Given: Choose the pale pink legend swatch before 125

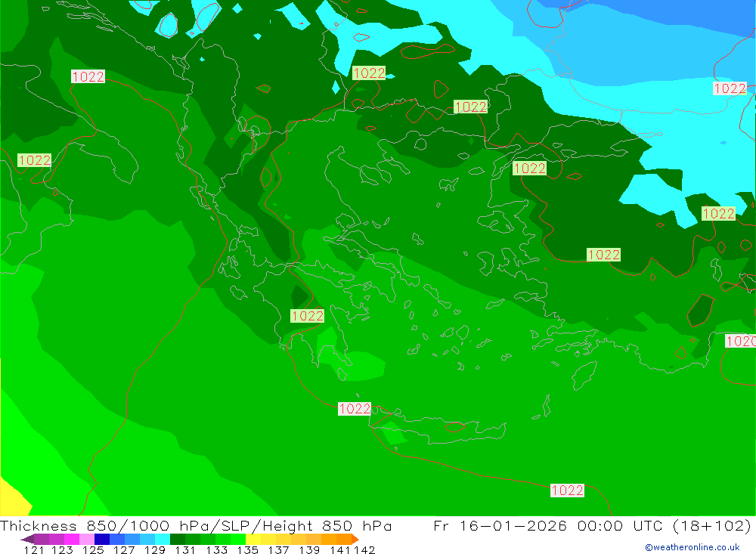Looking at the screenshot, I should (x=87, y=539).
